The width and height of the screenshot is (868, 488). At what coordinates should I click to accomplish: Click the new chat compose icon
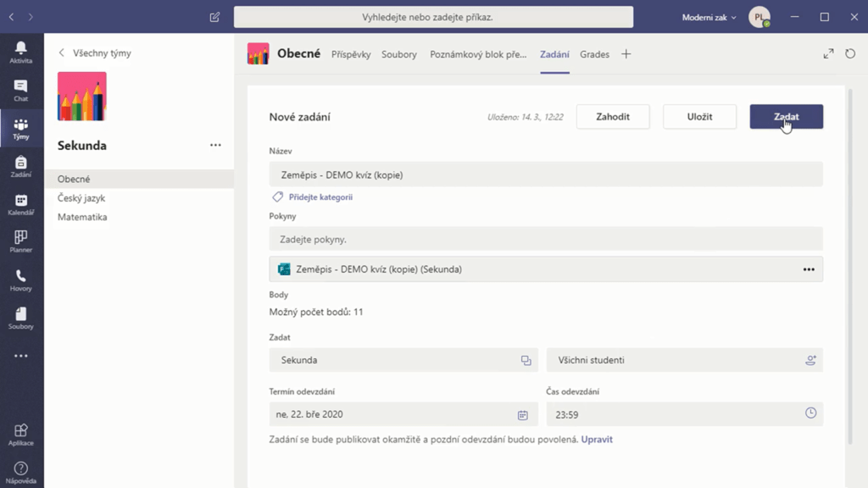[x=215, y=17]
